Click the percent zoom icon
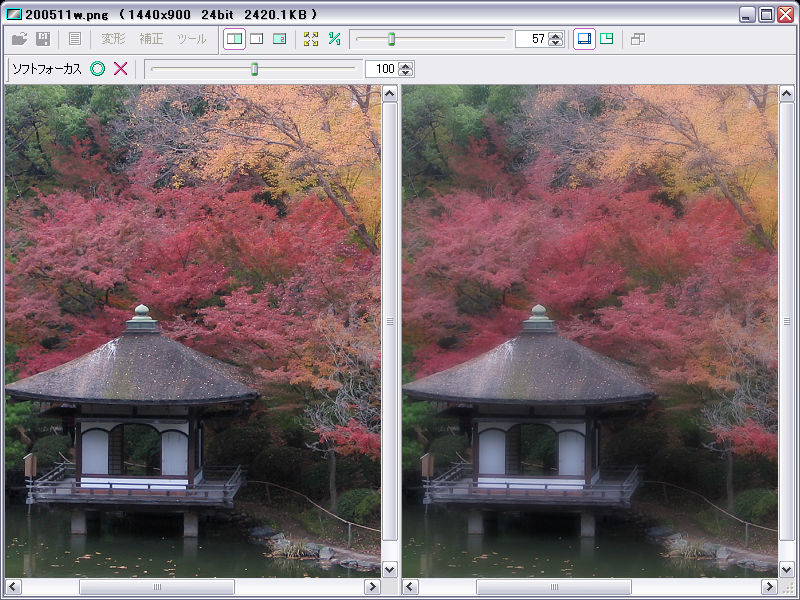The image size is (800, 600). click(335, 39)
